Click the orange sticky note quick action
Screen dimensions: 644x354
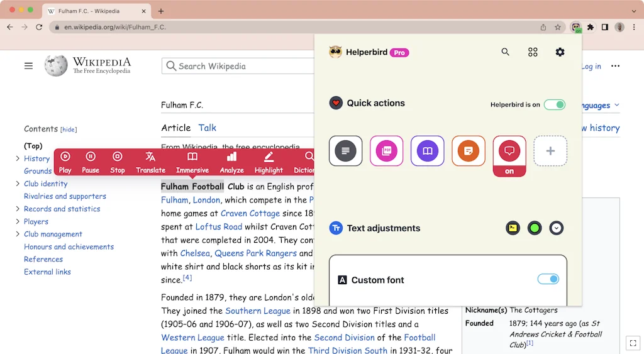click(468, 151)
